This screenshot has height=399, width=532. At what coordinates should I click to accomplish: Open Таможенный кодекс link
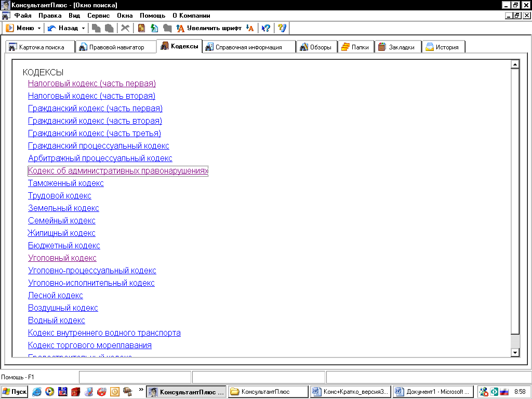(66, 183)
